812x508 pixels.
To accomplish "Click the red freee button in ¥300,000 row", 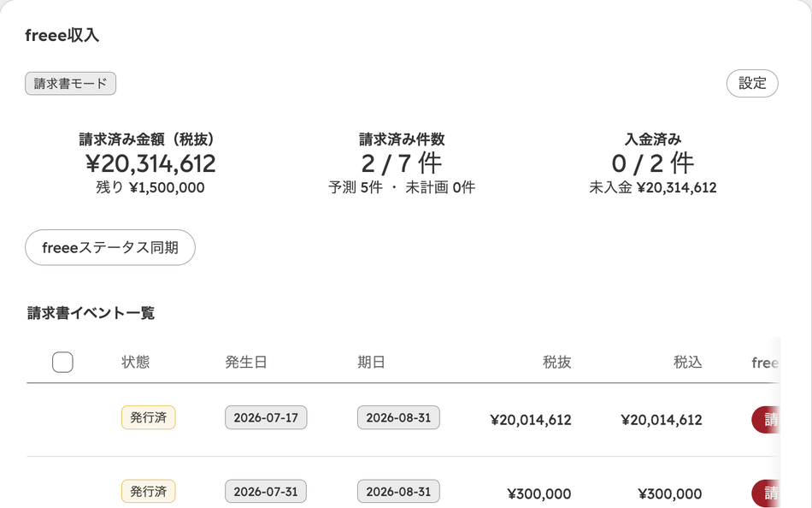I will coord(766,493).
